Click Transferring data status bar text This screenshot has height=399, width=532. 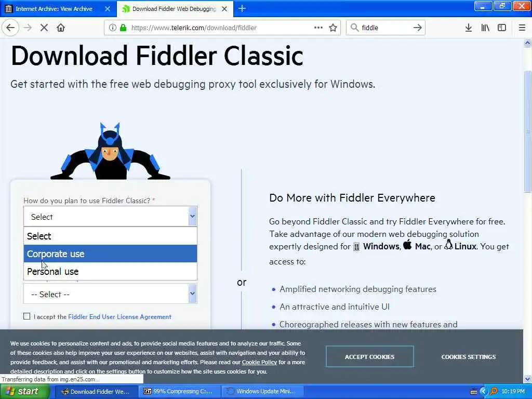pos(50,379)
